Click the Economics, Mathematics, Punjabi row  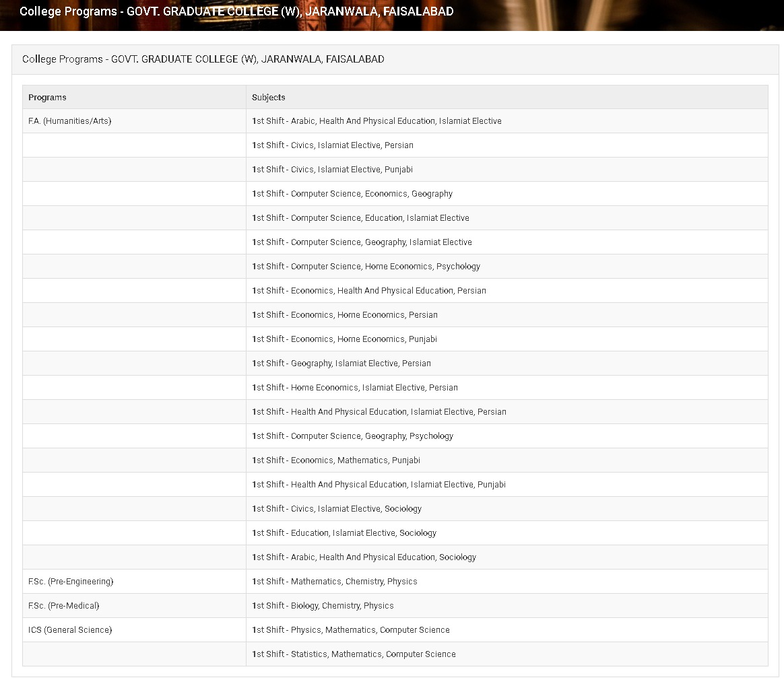tap(336, 460)
